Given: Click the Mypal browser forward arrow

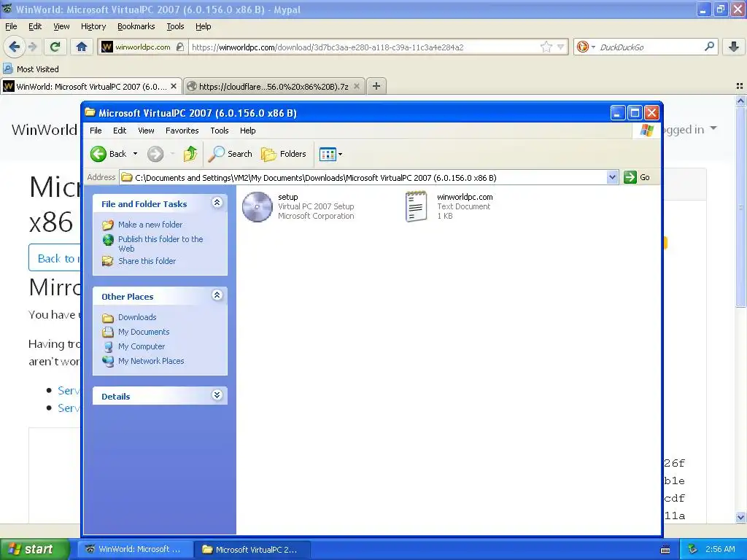Looking at the screenshot, I should [x=32, y=47].
